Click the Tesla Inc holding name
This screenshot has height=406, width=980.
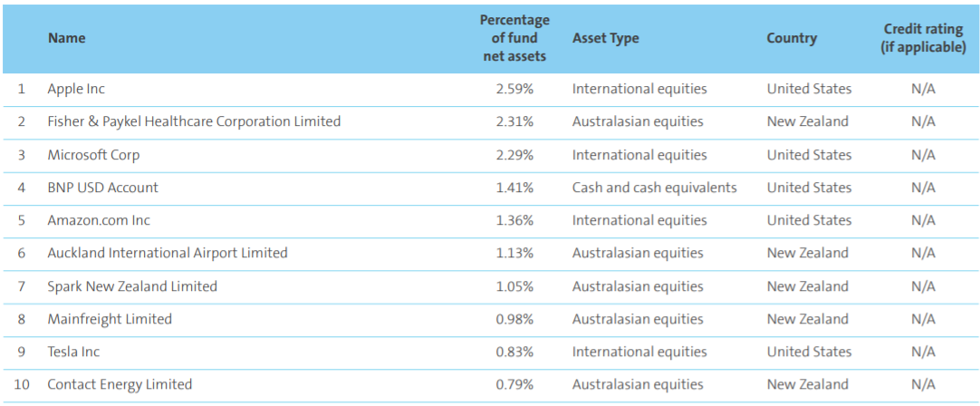click(x=73, y=352)
